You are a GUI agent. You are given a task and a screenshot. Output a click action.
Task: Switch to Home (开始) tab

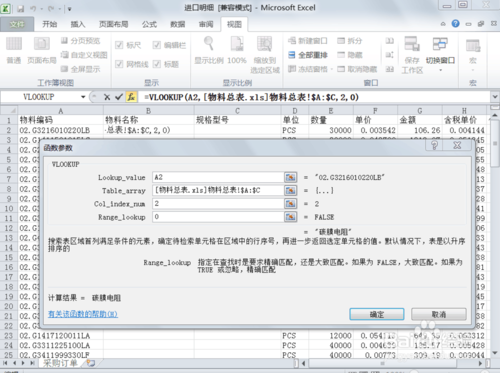(50, 24)
